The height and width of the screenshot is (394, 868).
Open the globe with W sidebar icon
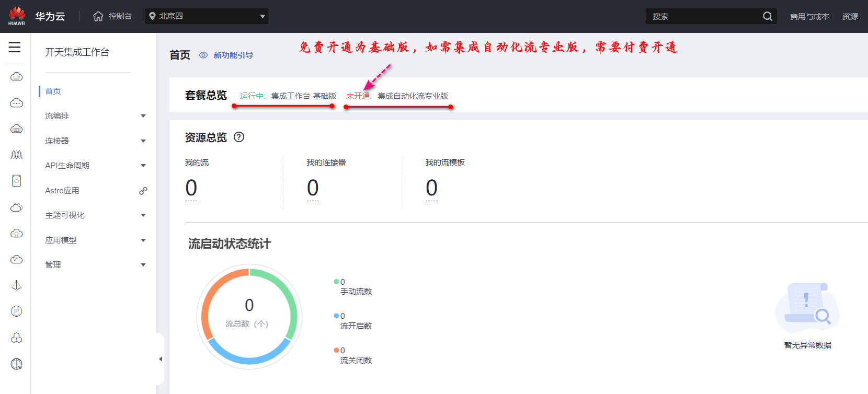(17, 364)
